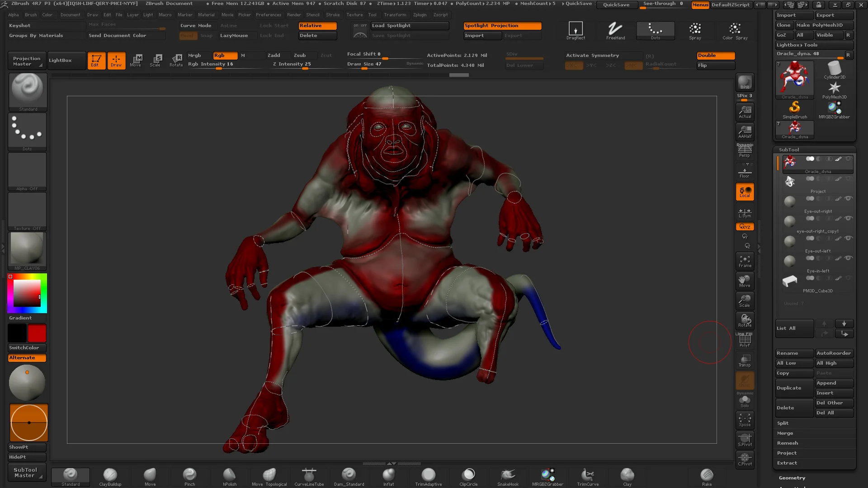
Task: Disable the Rgb paint mode
Action: [225, 56]
